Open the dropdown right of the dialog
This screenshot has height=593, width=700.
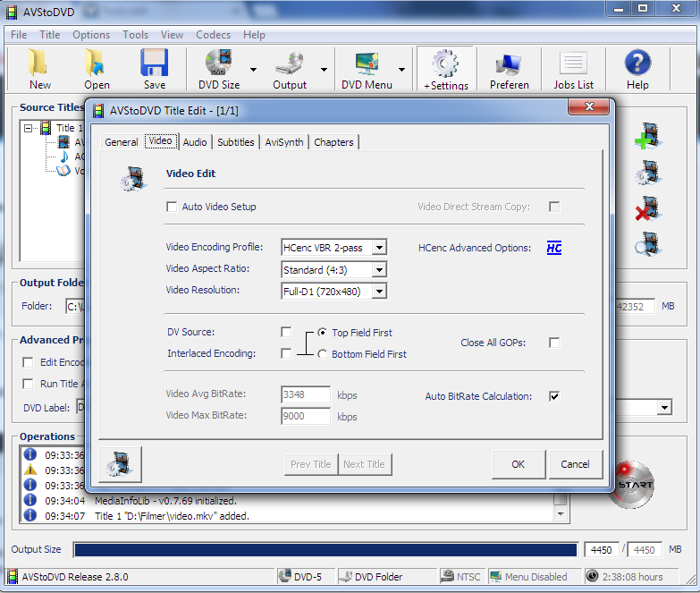(x=665, y=407)
